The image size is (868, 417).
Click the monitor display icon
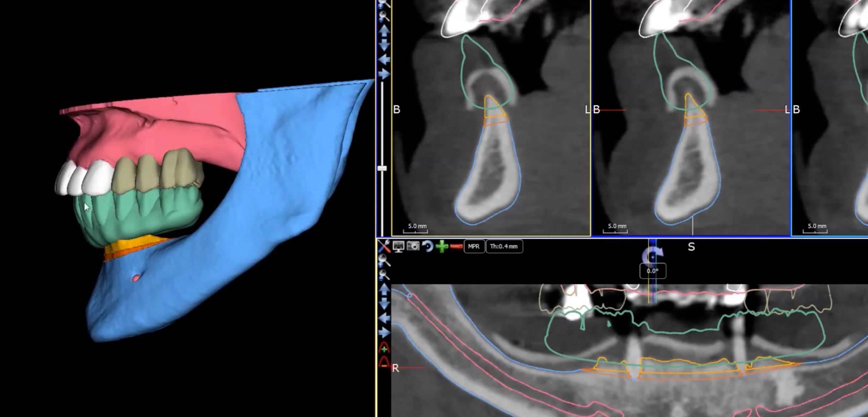pos(398,246)
